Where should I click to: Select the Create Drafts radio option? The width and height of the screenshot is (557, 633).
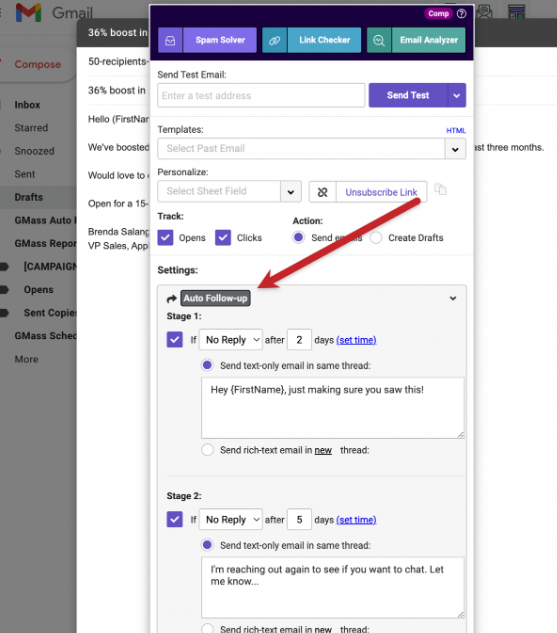coord(376,237)
